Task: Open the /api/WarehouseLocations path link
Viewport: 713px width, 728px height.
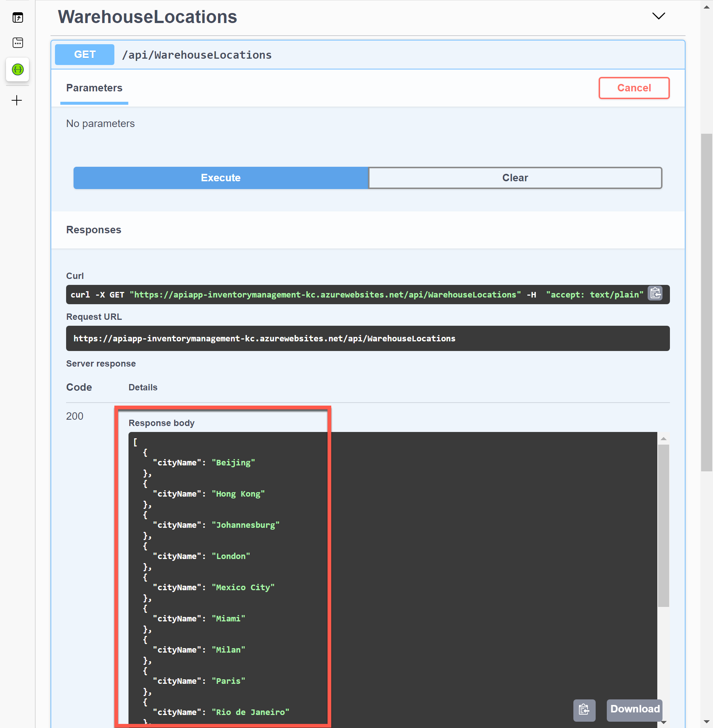Action: 196,55
